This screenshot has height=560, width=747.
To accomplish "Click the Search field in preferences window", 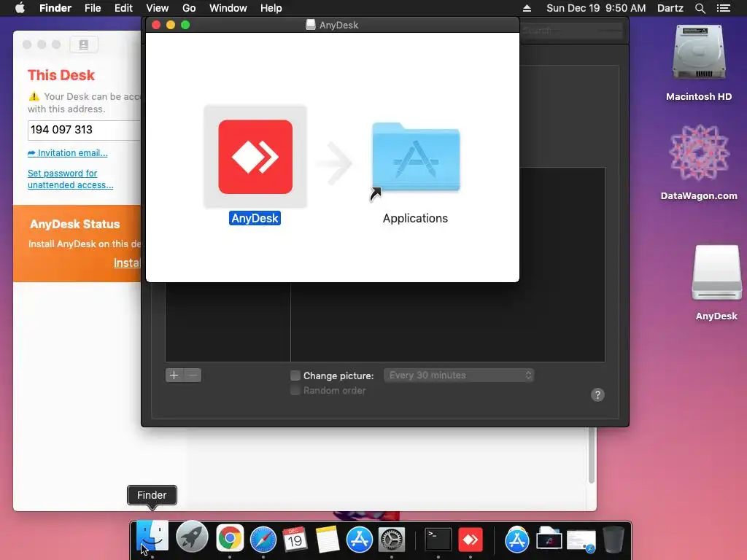I will (570, 31).
